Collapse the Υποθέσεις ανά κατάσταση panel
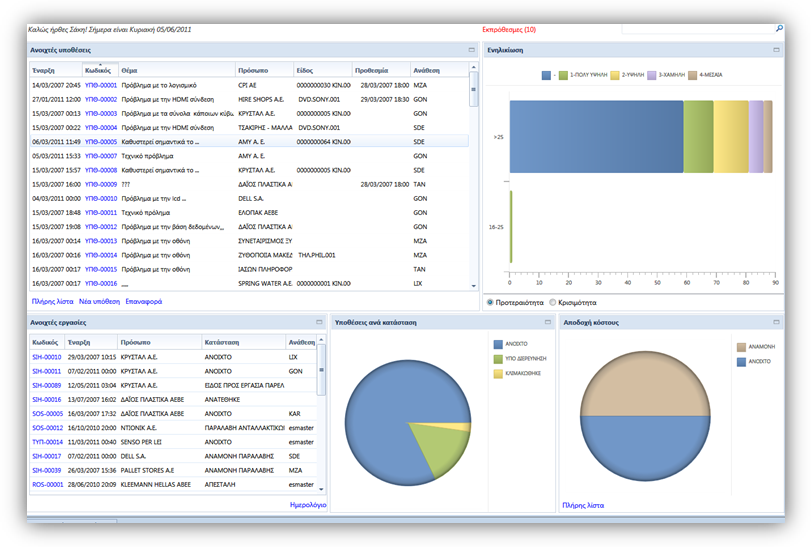This screenshot has height=547, width=811. tap(548, 322)
